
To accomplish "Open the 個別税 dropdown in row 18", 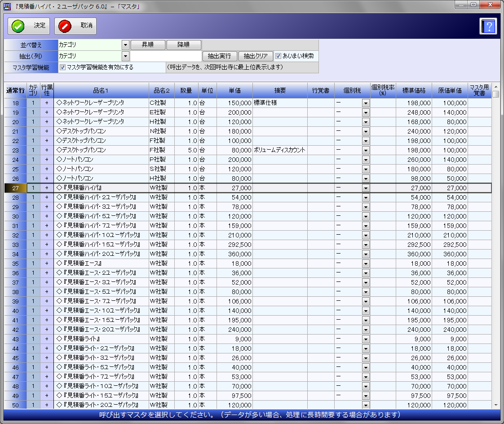I will click(366, 103).
